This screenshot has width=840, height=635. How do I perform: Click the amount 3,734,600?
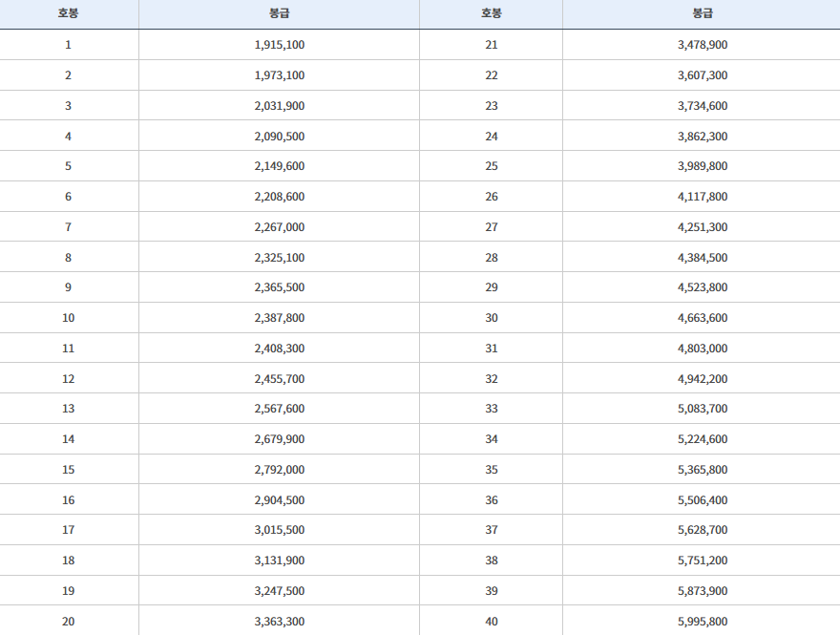click(703, 106)
